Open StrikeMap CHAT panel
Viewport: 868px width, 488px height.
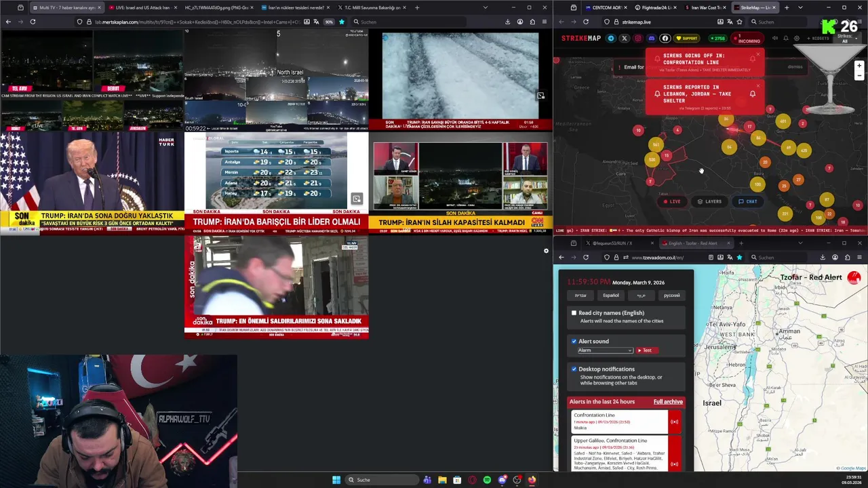[x=748, y=201]
